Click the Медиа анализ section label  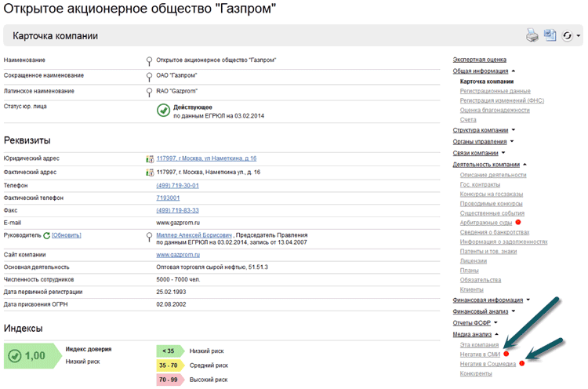pos(472,334)
